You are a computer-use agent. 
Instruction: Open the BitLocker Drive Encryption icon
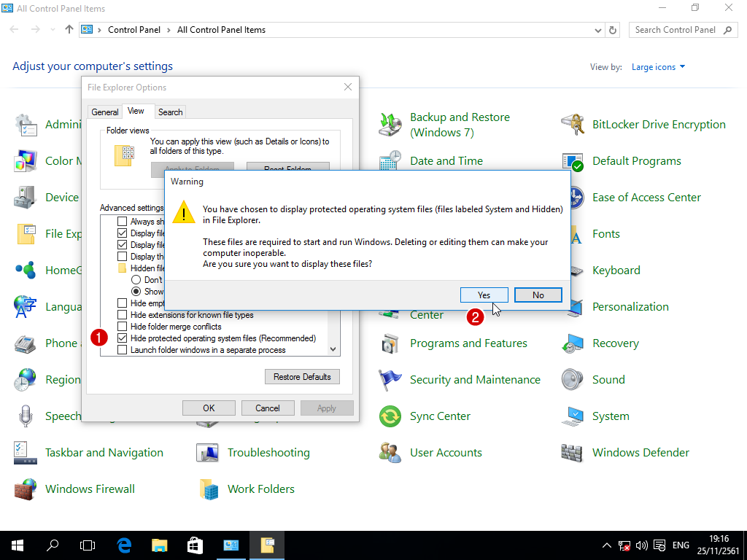[573, 125]
